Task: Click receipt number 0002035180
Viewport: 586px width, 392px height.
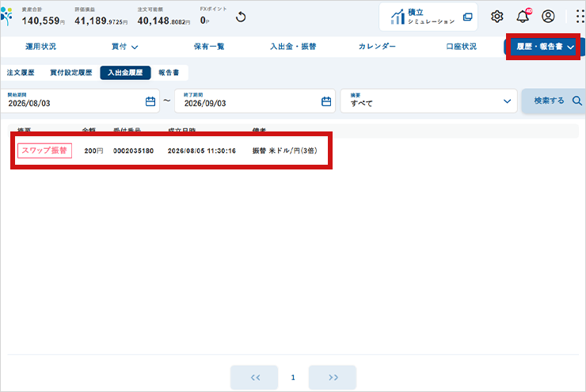Action: point(133,150)
